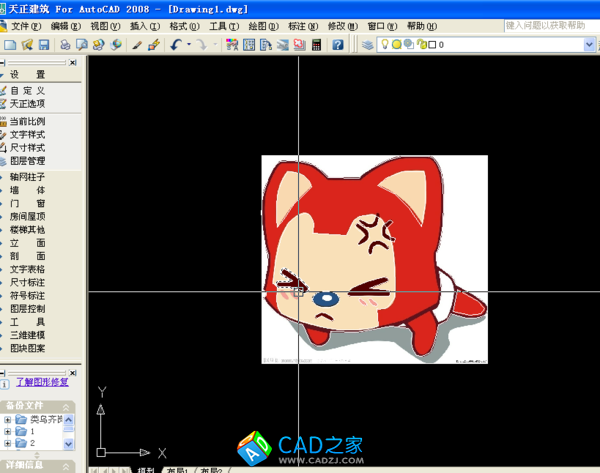Select 图层管理 in the Tianzheng panel
600x473 pixels.
coord(27,160)
